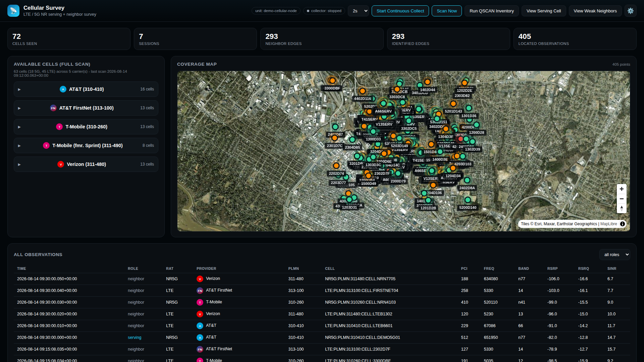Screen dimensions: 644x362
Task: Click the PROVIDER column header
Action: (206, 268)
